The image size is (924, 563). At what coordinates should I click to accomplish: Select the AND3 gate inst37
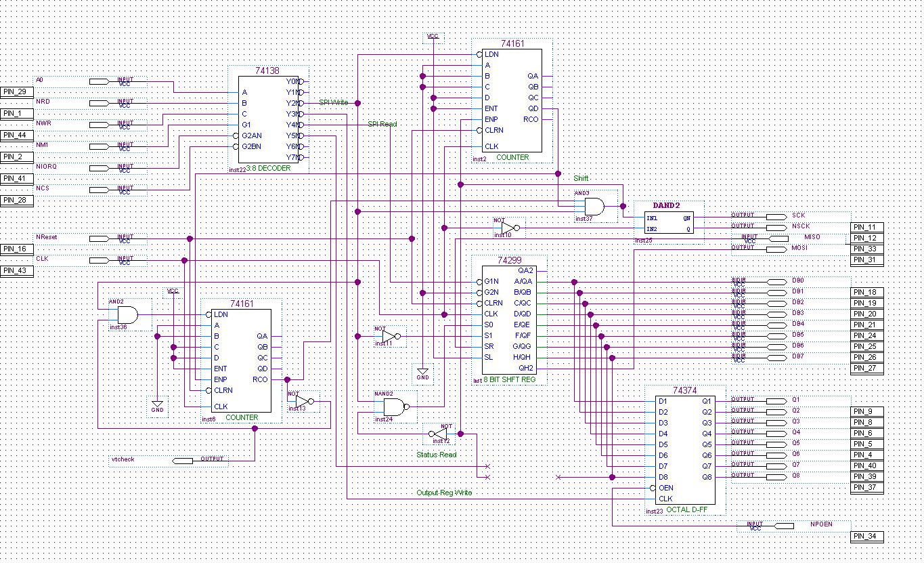point(596,206)
